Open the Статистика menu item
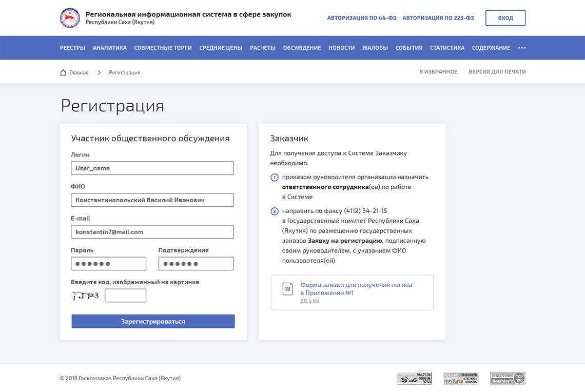585x392 pixels. tap(447, 48)
